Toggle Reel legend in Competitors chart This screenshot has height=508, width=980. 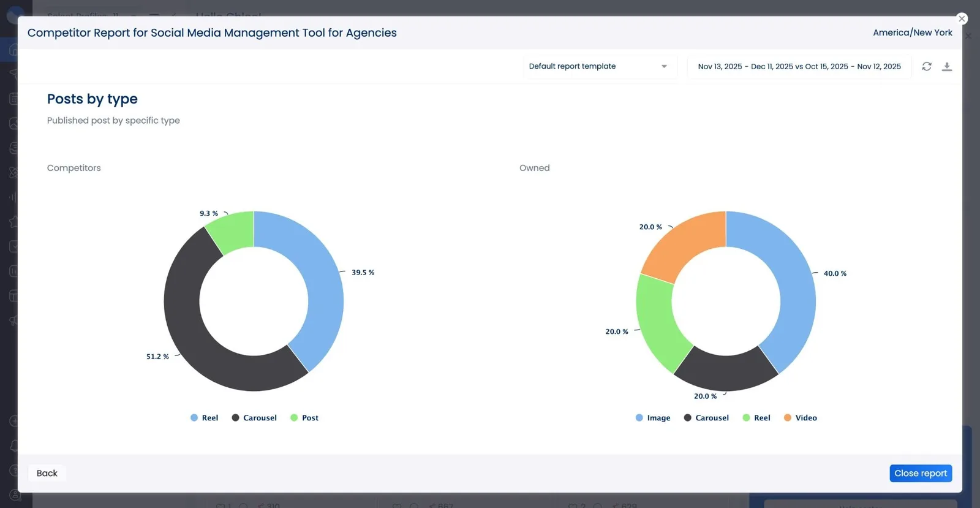pyautogui.click(x=205, y=418)
